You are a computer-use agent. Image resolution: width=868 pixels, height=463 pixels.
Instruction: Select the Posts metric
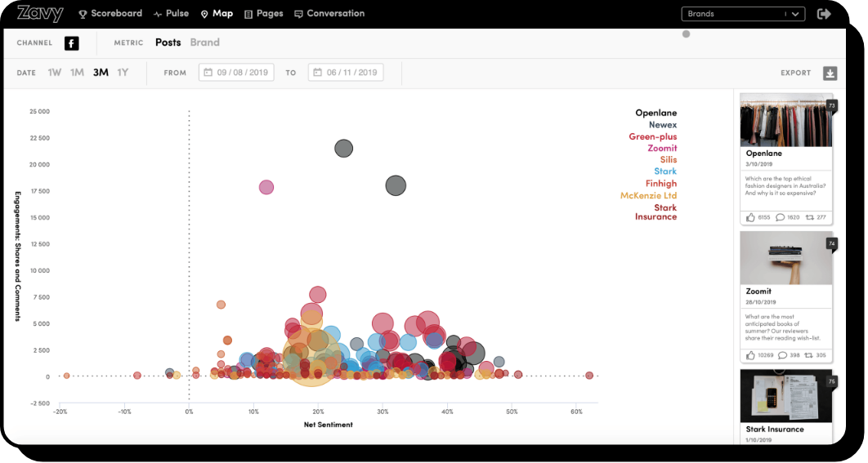click(x=168, y=42)
